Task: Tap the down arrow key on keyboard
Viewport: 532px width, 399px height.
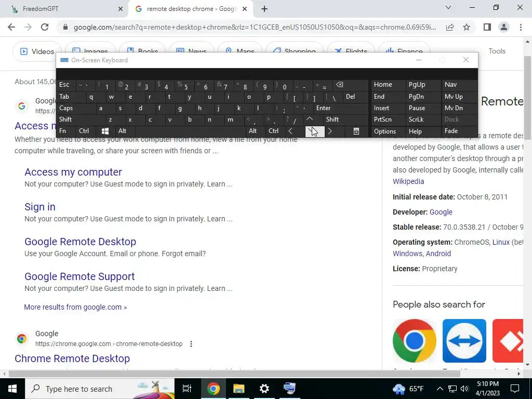Action: [315, 131]
